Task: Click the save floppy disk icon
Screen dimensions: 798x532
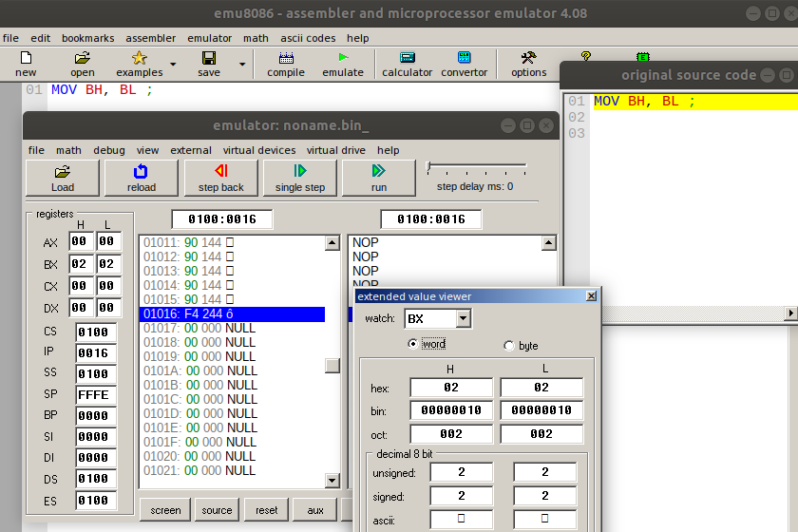Action: [x=209, y=58]
